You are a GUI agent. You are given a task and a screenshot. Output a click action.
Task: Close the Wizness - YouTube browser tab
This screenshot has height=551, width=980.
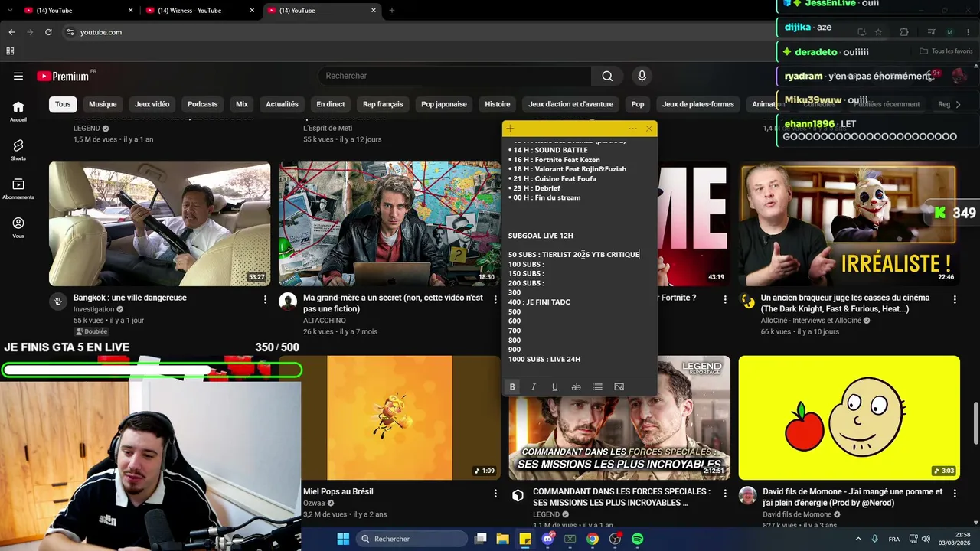point(252,11)
